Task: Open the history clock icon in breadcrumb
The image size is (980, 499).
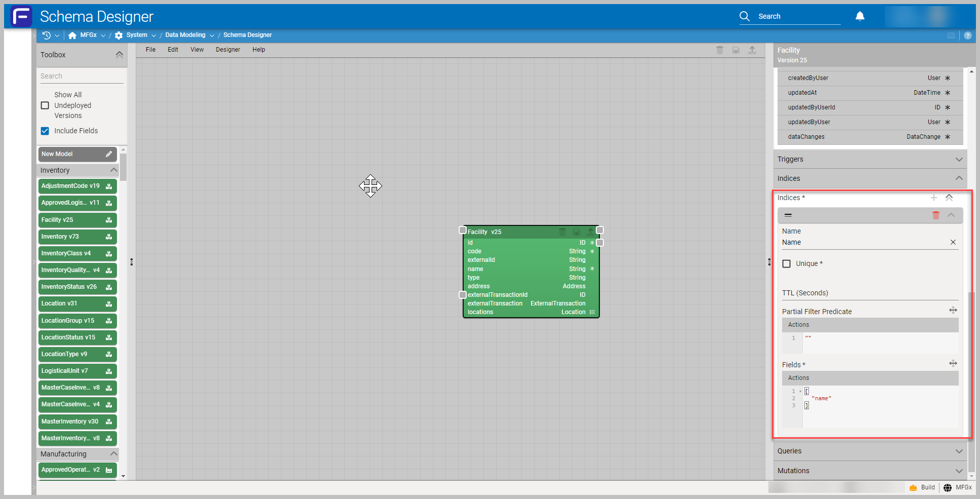Action: [47, 35]
